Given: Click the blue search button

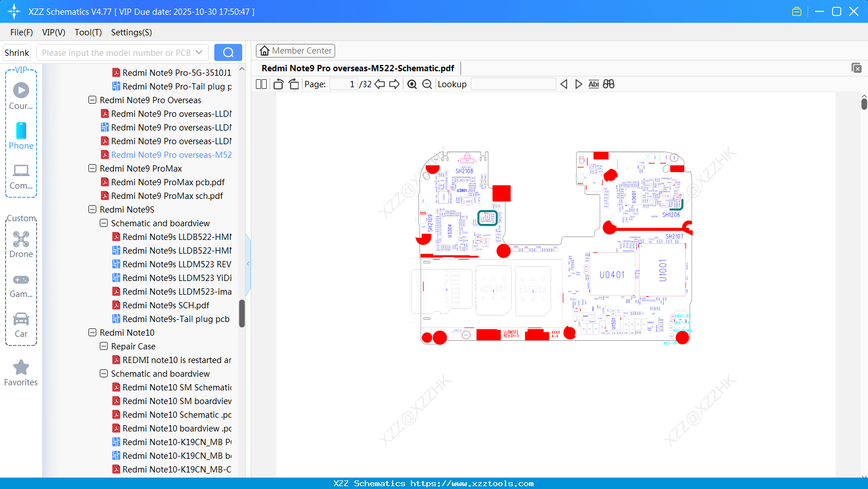Looking at the screenshot, I should pos(228,52).
